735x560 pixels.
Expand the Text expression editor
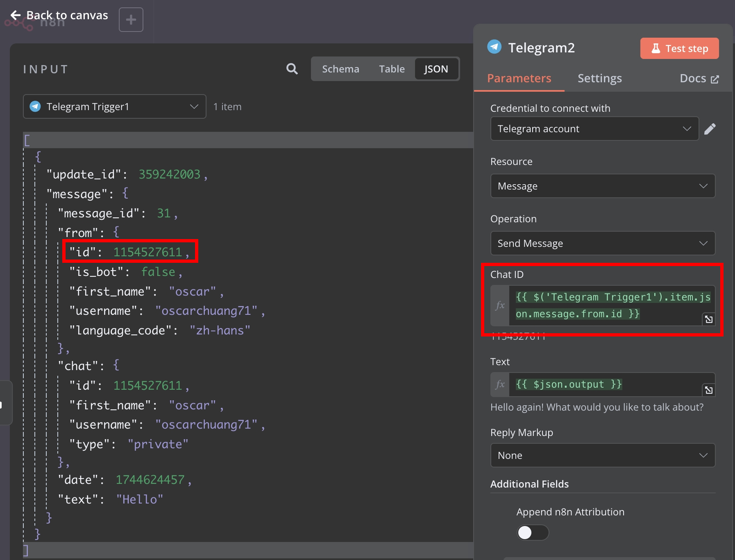pyautogui.click(x=709, y=390)
